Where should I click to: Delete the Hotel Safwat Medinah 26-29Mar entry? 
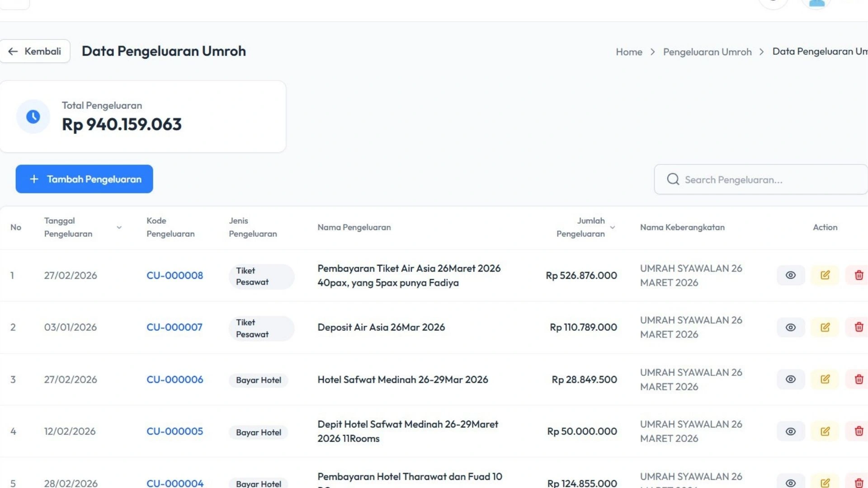[x=859, y=379]
